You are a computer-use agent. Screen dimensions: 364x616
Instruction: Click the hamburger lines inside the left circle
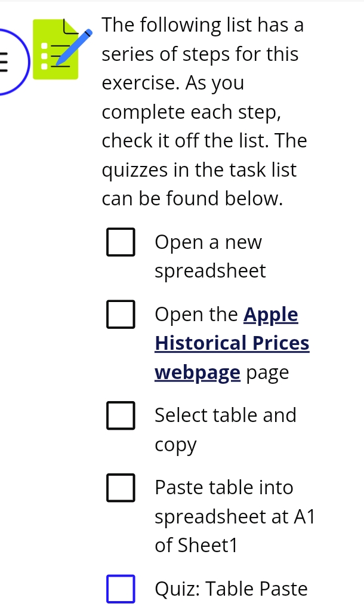click(x=4, y=60)
